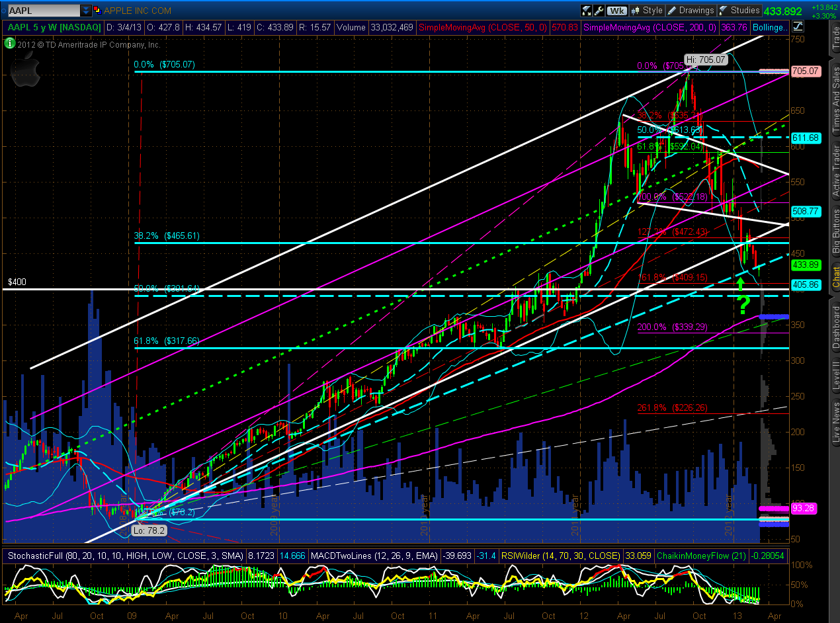This screenshot has width=840, height=623.
Task: Click the 38.2% ($465.61) Fibonacci label
Action: point(166,235)
